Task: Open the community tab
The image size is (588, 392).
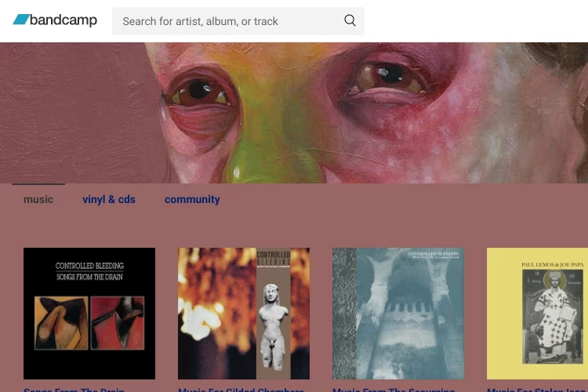Action: click(x=192, y=199)
